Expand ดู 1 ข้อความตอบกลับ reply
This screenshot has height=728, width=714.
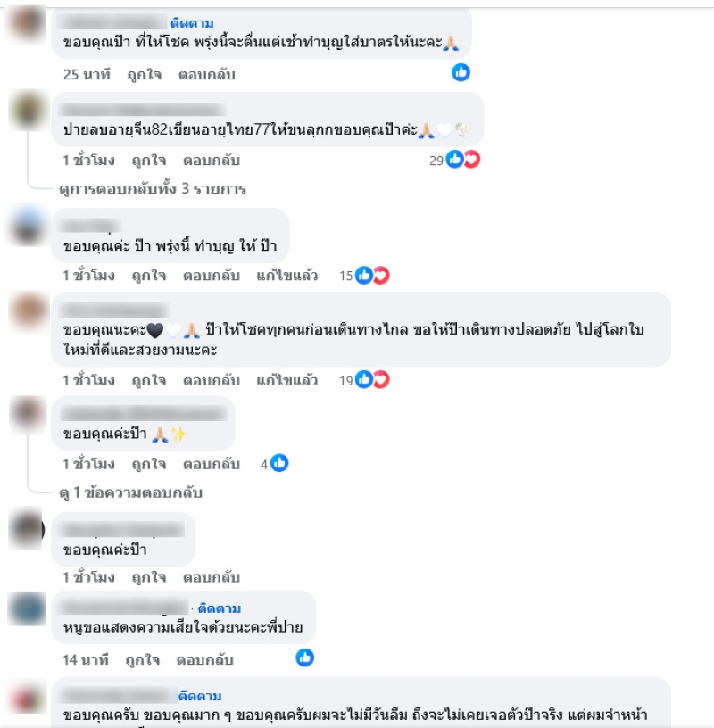[x=130, y=492]
